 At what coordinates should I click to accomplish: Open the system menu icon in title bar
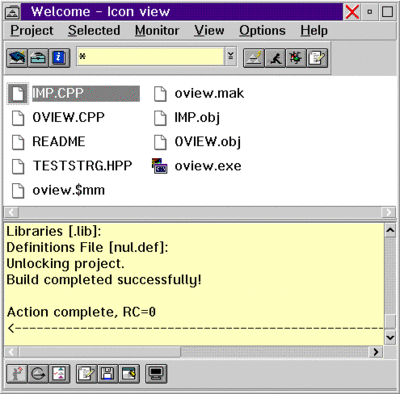click(12, 12)
